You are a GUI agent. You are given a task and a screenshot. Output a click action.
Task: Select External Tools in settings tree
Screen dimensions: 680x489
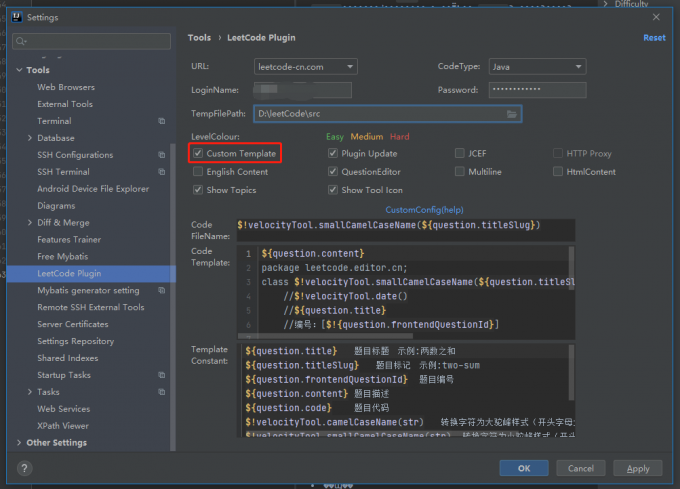click(65, 104)
